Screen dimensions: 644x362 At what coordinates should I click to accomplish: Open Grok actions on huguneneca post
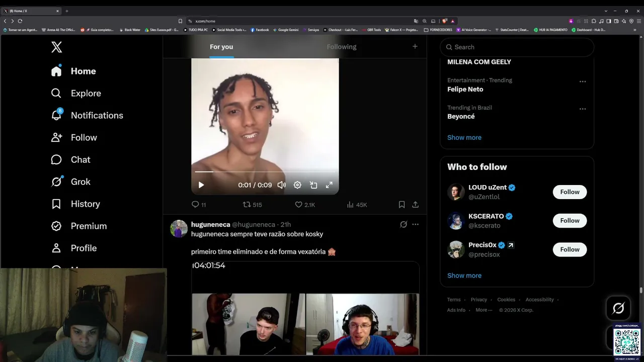coord(404,225)
